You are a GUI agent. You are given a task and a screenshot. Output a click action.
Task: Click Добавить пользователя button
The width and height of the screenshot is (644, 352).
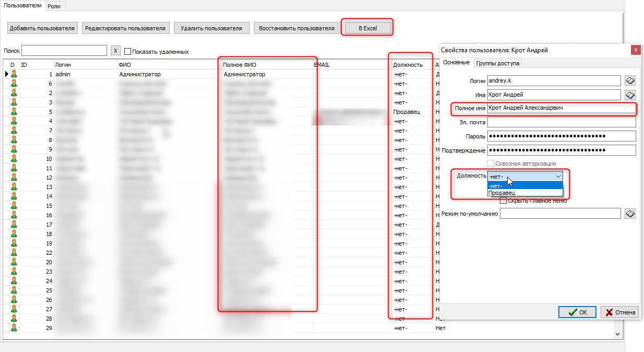pos(42,28)
